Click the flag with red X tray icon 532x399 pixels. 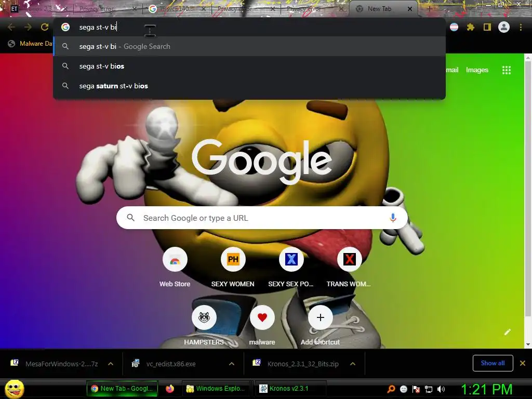point(416,389)
